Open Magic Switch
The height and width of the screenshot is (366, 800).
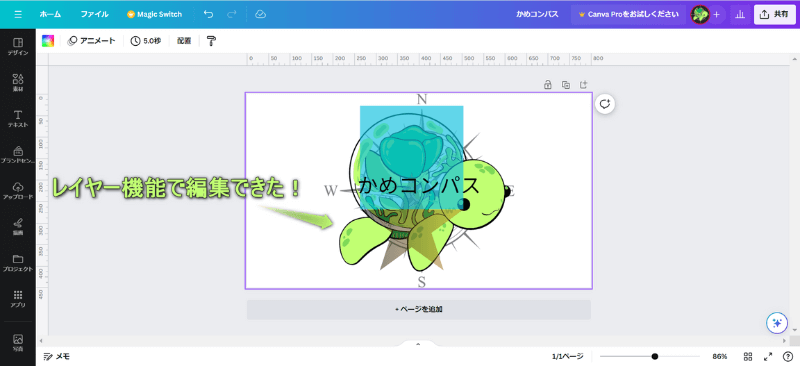click(154, 14)
